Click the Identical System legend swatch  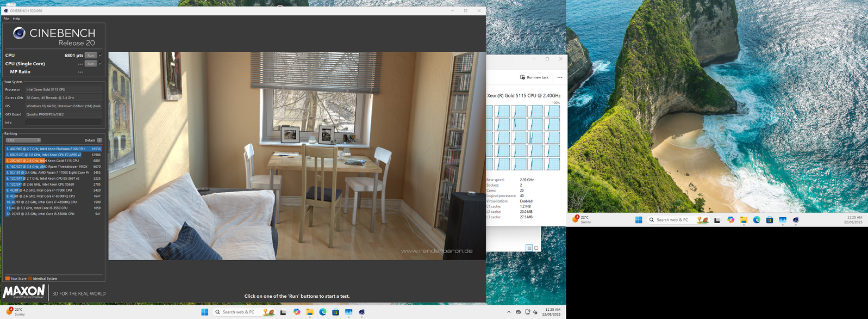coord(30,279)
